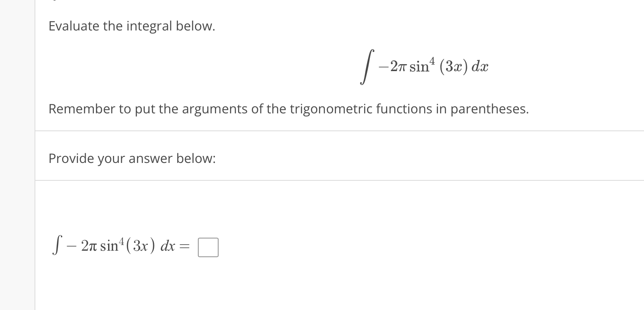
Task: Click the (3x) argument in the answer expression
Action: tap(140, 246)
